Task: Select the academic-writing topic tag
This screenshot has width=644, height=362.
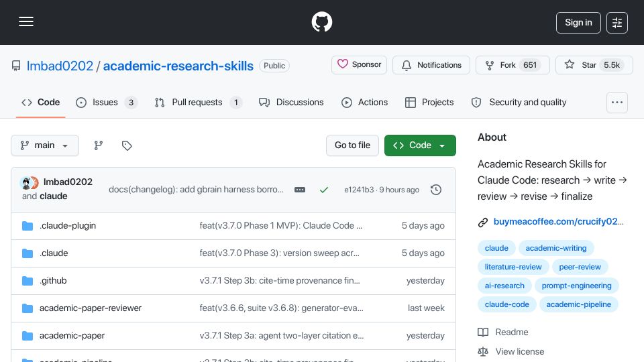Action: point(556,248)
